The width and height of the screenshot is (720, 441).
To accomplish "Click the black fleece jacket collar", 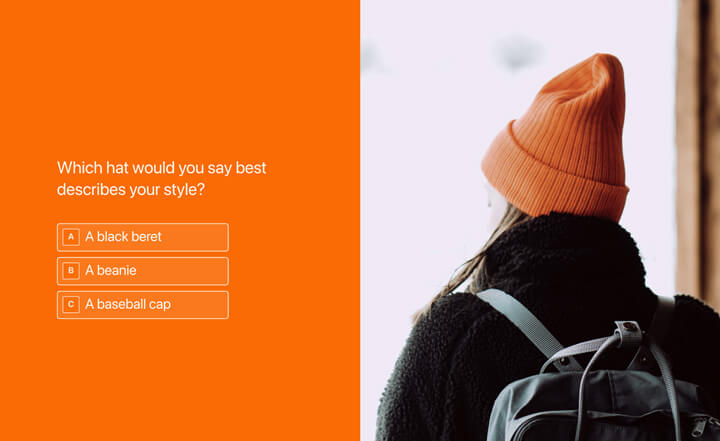I will coord(565,248).
